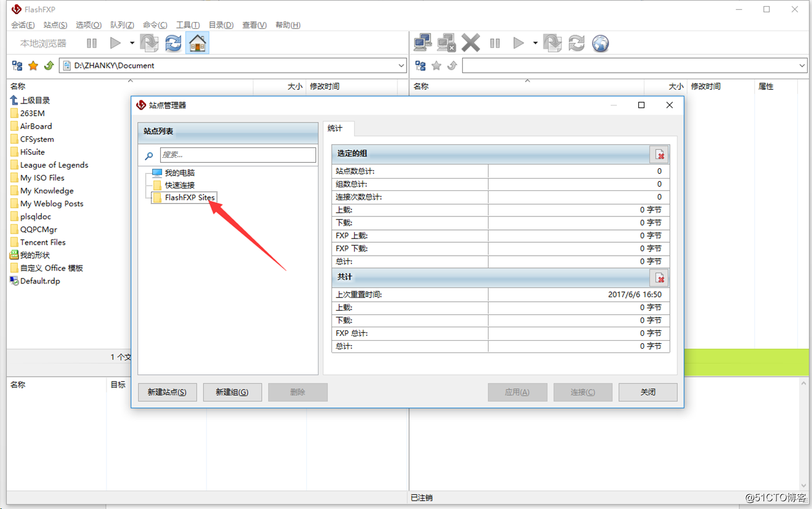The height and width of the screenshot is (509, 812).
Task: Select 我的电脑 in site tree
Action: (x=179, y=173)
